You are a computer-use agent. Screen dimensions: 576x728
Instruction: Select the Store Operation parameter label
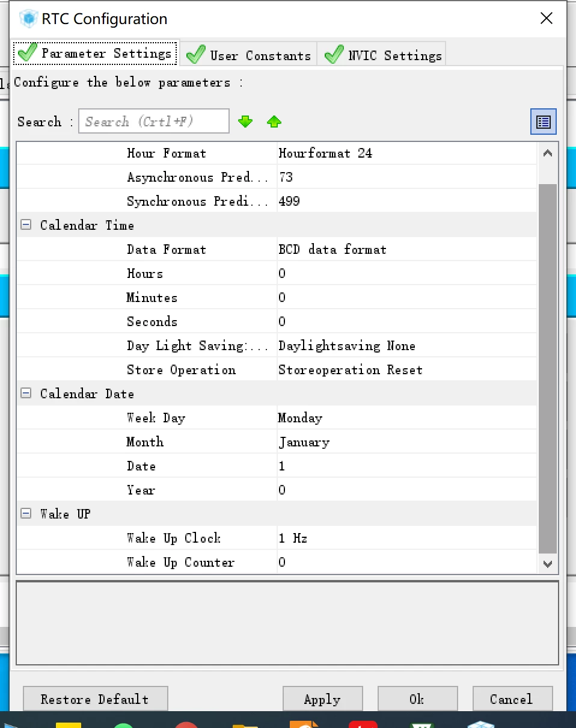pos(181,369)
